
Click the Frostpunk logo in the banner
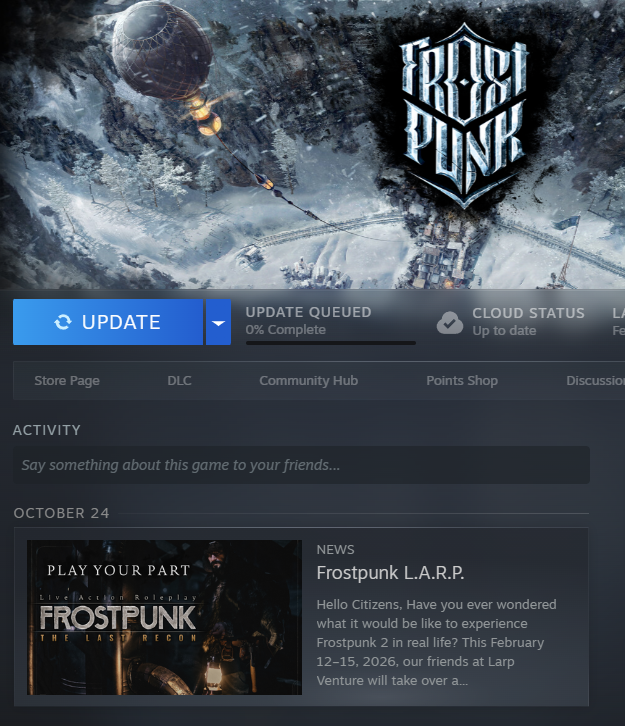(464, 116)
